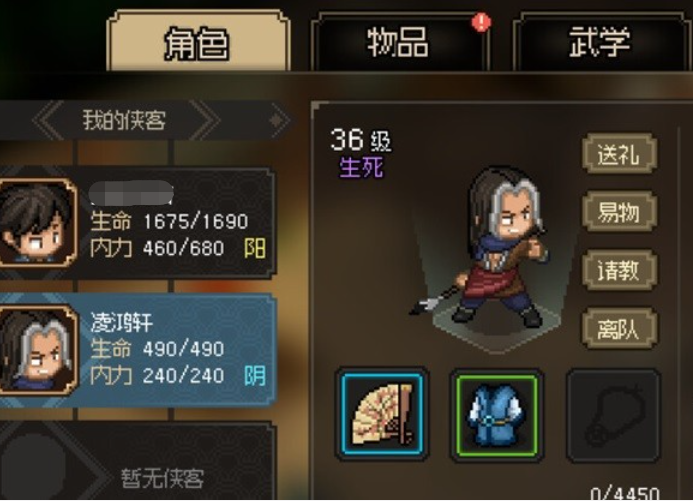Switch to previous group with left chevron
Viewport: 693px width, 501px height.
tap(49, 120)
